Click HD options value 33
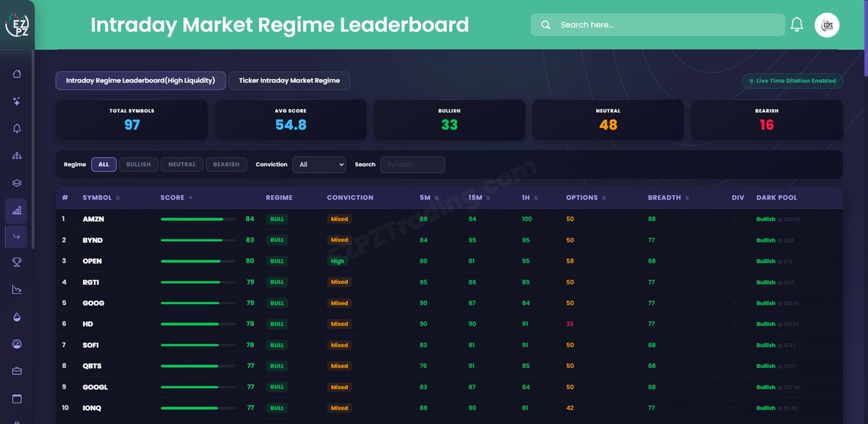The width and height of the screenshot is (868, 424). pos(570,324)
